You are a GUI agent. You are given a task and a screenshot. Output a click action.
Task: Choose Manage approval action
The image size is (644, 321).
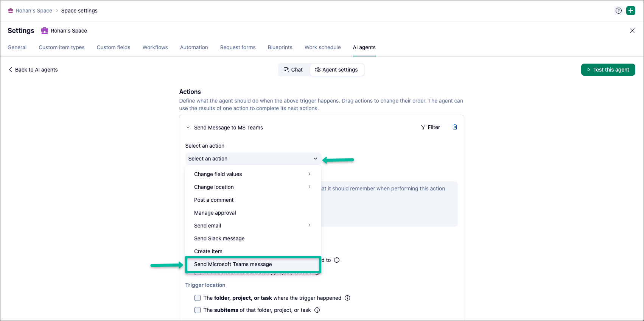click(x=253, y=213)
